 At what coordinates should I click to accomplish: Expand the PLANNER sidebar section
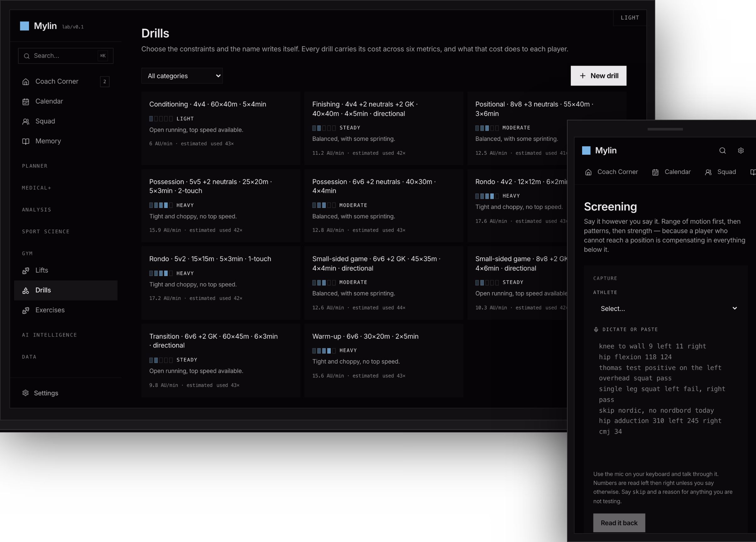[35, 166]
